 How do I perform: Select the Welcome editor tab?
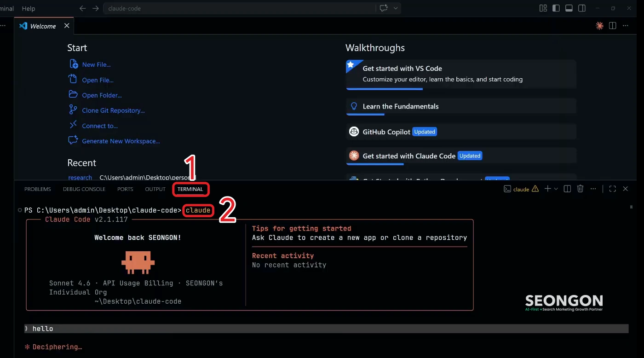click(44, 26)
